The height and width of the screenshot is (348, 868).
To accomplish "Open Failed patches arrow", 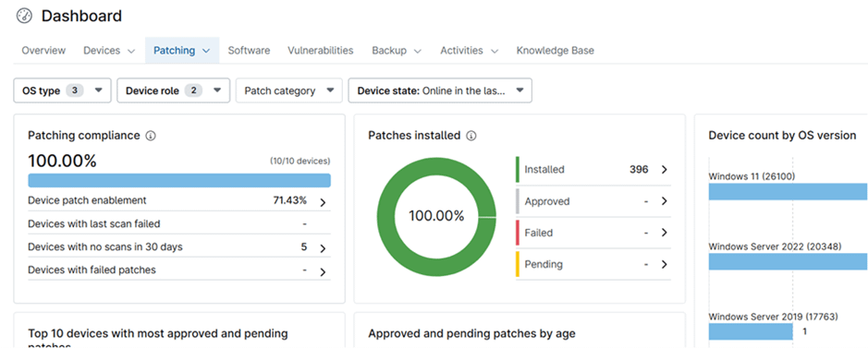I will point(665,233).
